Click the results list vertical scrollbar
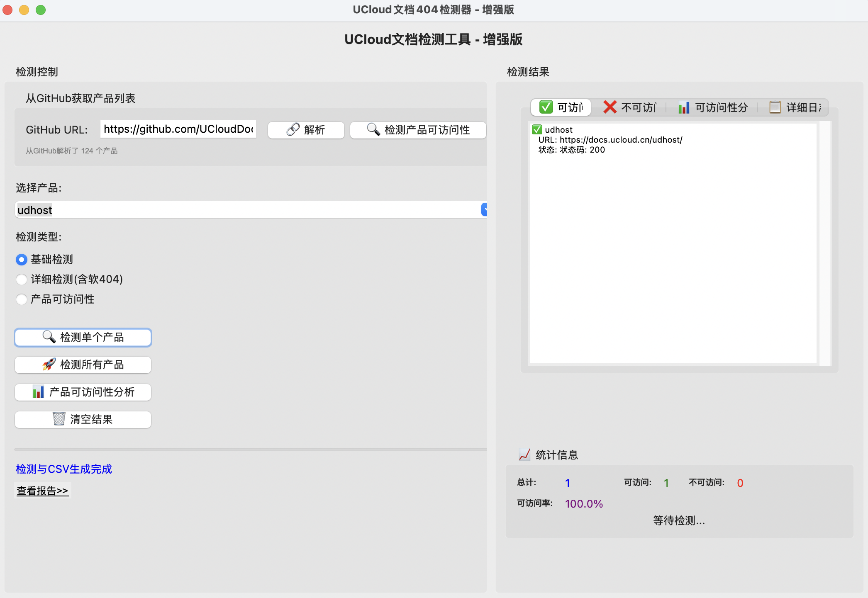 coord(826,243)
